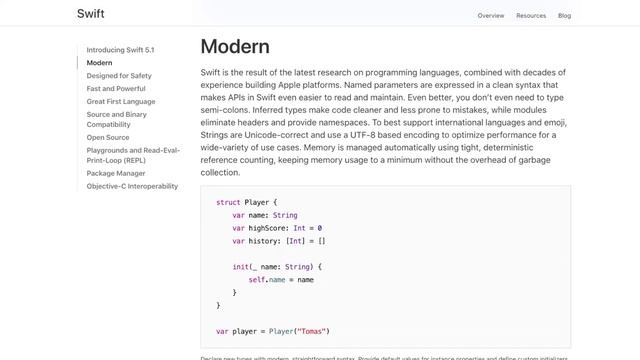Click 'var player = Player("Tomas")' code line
This screenshot has height=360, width=640.
(273, 331)
